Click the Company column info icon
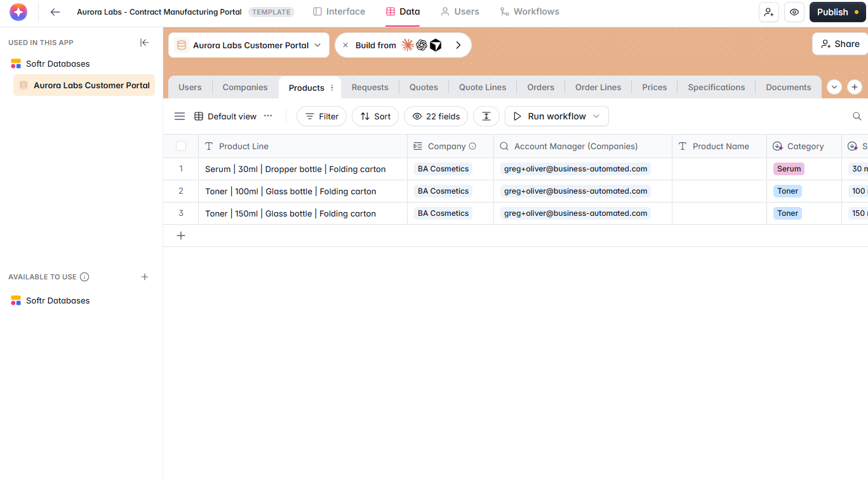The image size is (868, 480). pyautogui.click(x=472, y=146)
